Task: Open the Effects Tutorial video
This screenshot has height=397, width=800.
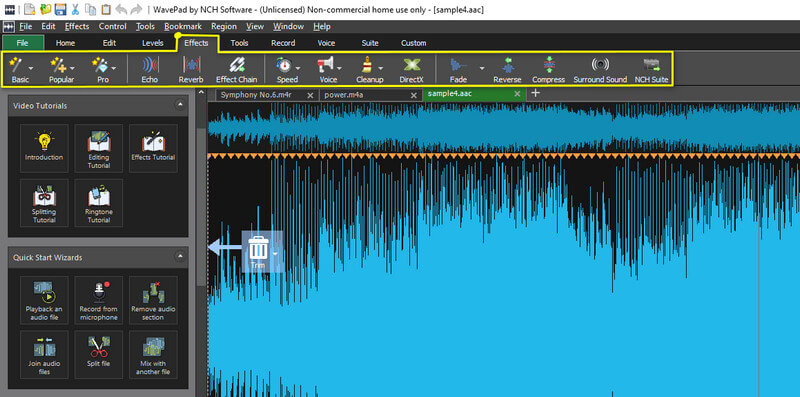Action: pos(153,148)
